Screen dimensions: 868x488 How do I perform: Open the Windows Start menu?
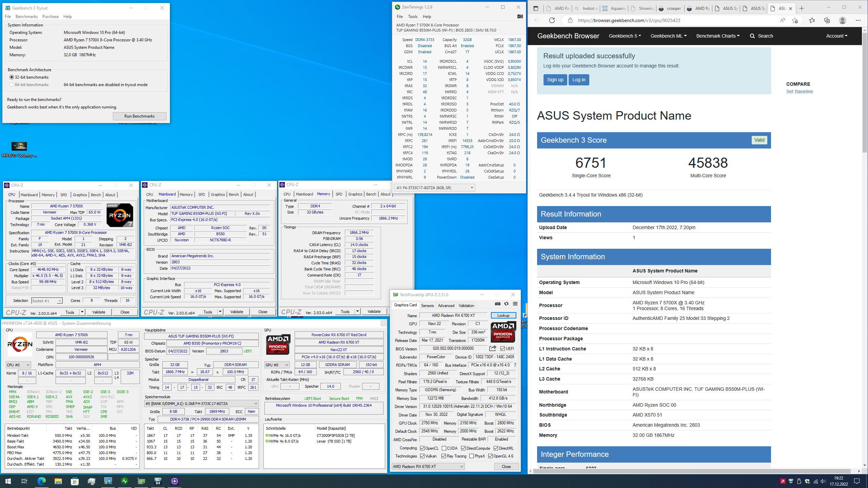8,481
